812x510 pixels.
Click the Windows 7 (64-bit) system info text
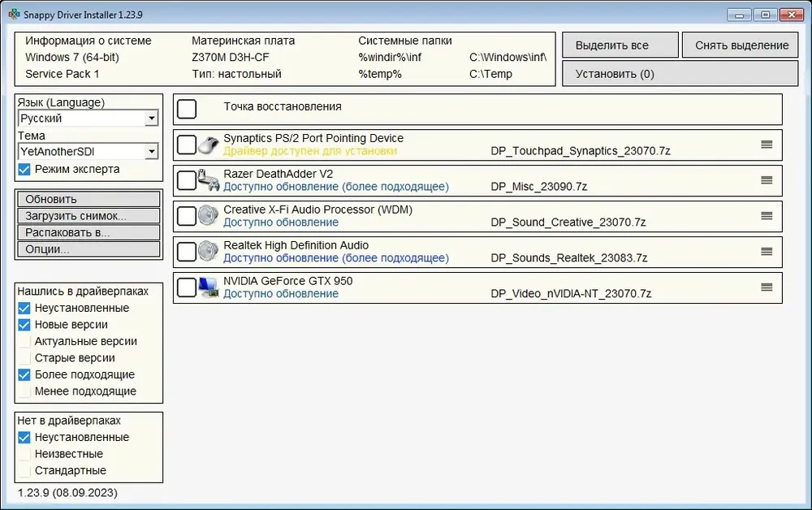(72, 58)
